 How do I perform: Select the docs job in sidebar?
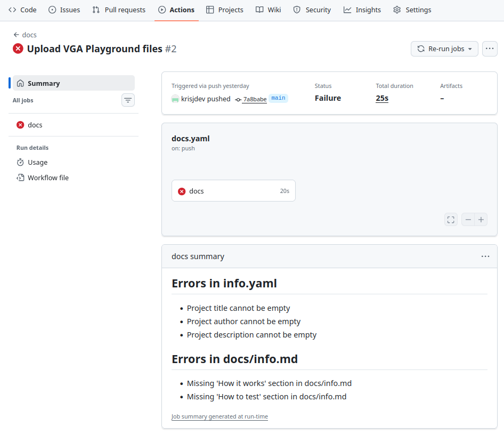tap(35, 125)
